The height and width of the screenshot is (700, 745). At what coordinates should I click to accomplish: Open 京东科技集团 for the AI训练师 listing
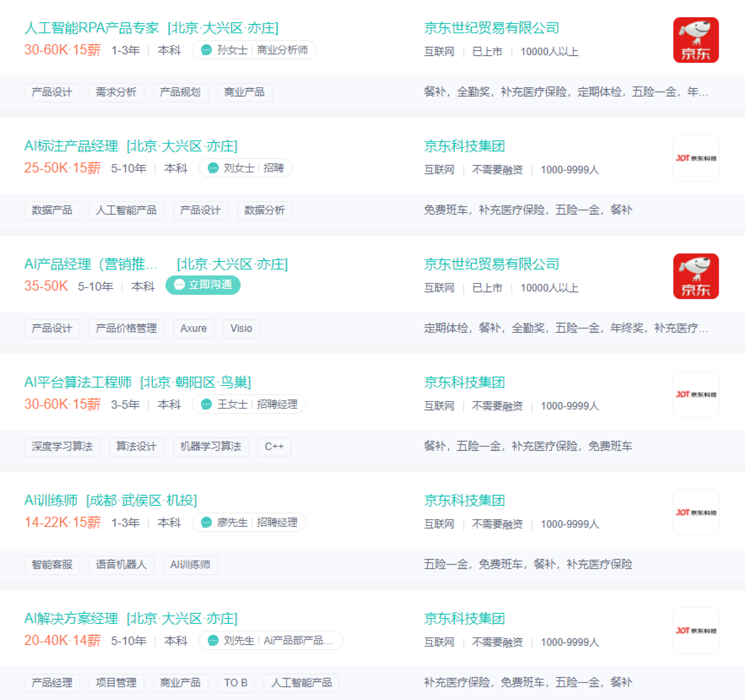click(464, 501)
